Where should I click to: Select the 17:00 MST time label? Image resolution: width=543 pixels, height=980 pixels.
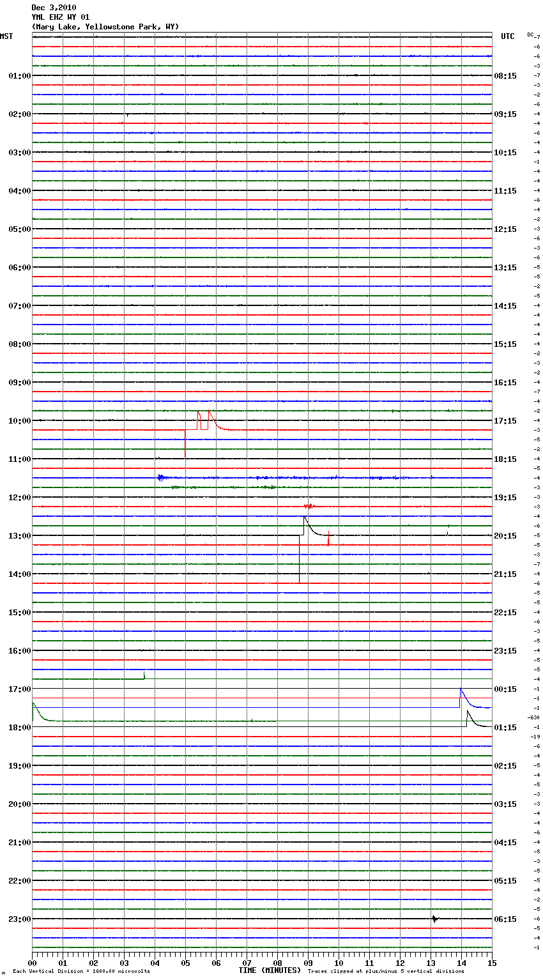tap(20, 689)
